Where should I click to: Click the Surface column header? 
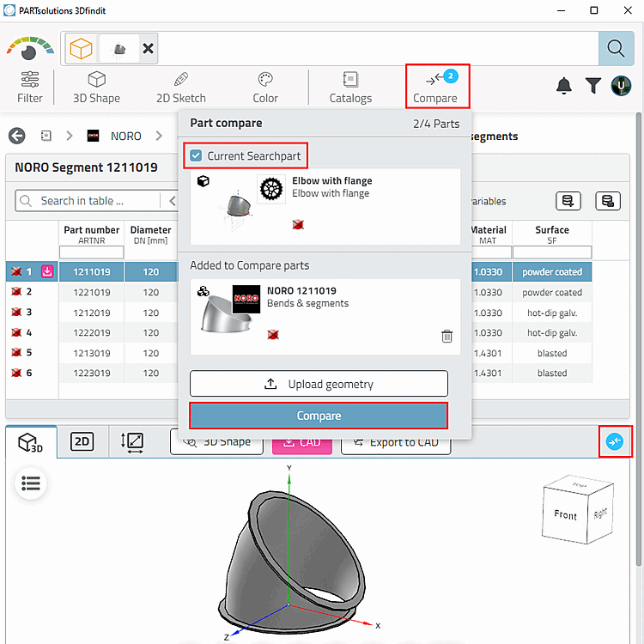click(x=552, y=234)
